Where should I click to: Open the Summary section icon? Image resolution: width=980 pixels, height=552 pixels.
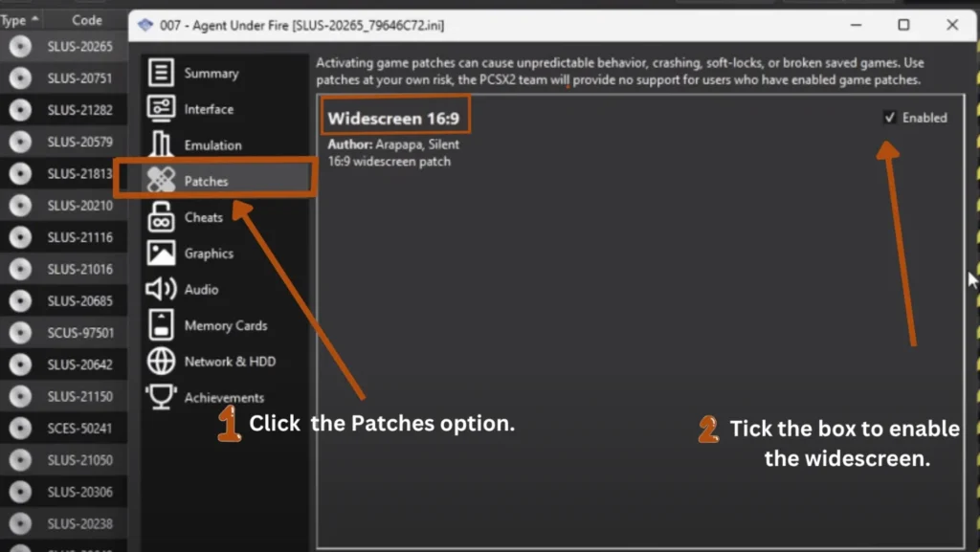pyautogui.click(x=161, y=73)
